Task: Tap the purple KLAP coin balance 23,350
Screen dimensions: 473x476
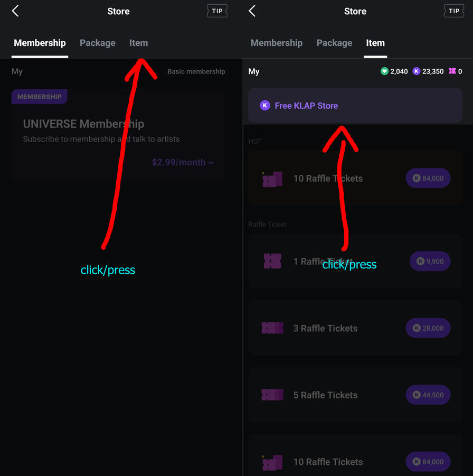Action: tap(428, 71)
